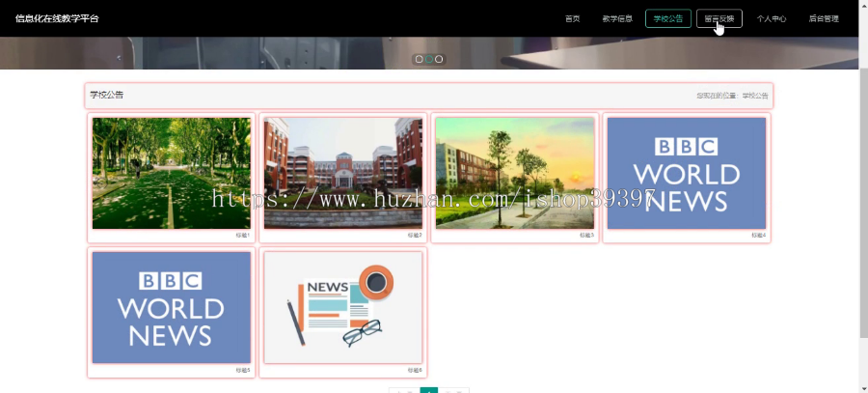Open the 教学信息 nav item
The width and height of the screenshot is (868, 393).
[x=617, y=18]
